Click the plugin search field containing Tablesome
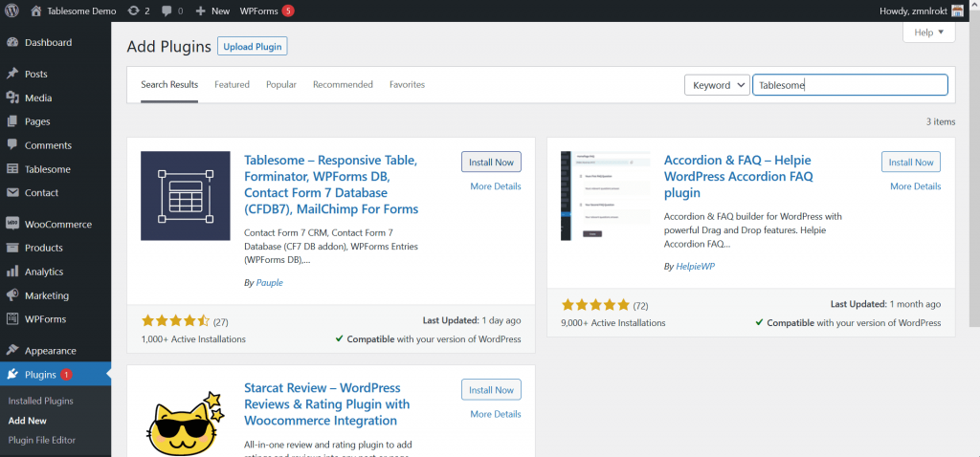Image resolution: width=980 pixels, height=457 pixels. click(x=850, y=85)
